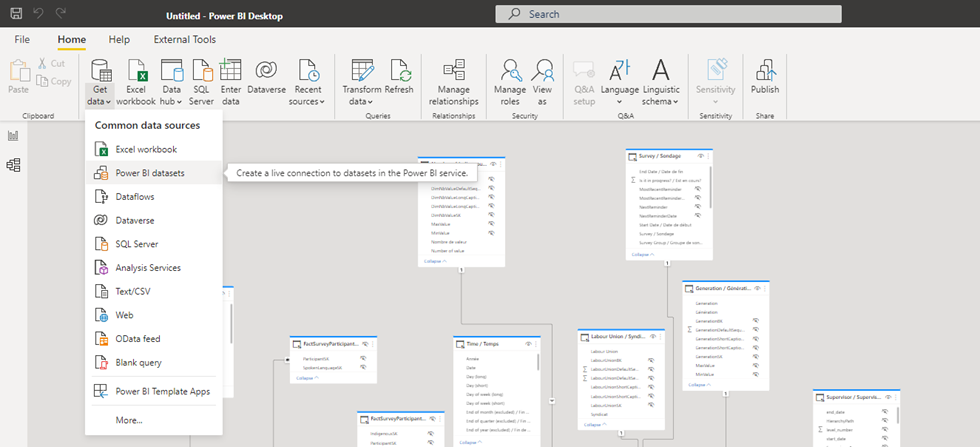
Task: Switch to Report view in left sidebar
Action: [x=13, y=136]
